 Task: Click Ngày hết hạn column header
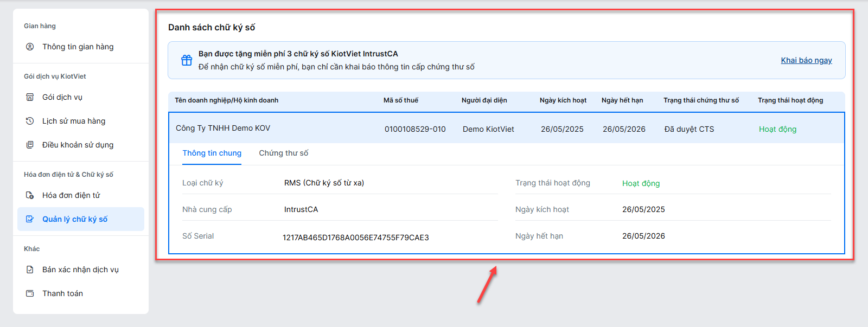click(622, 100)
